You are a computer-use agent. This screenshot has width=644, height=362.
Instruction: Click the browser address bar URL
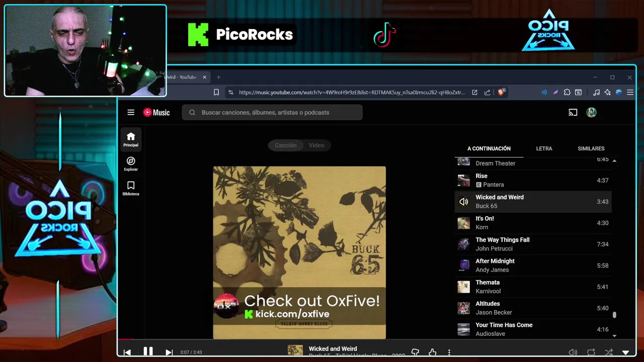pyautogui.click(x=352, y=93)
